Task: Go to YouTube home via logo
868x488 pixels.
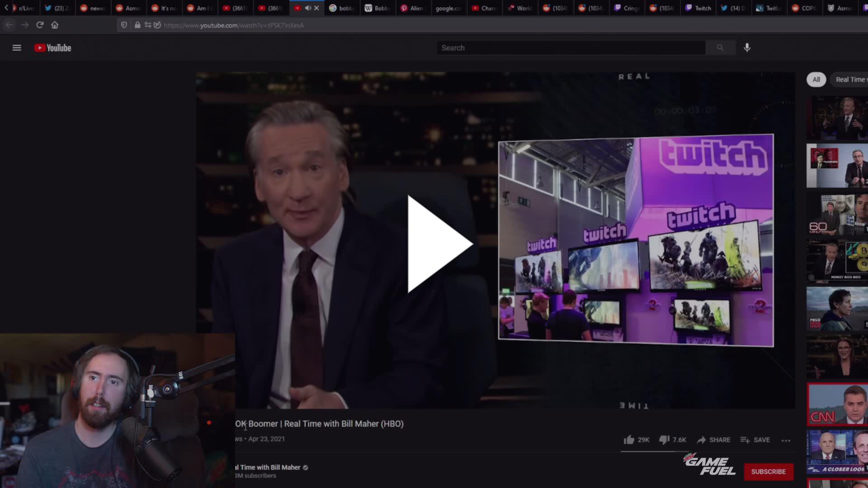Action: click(53, 48)
